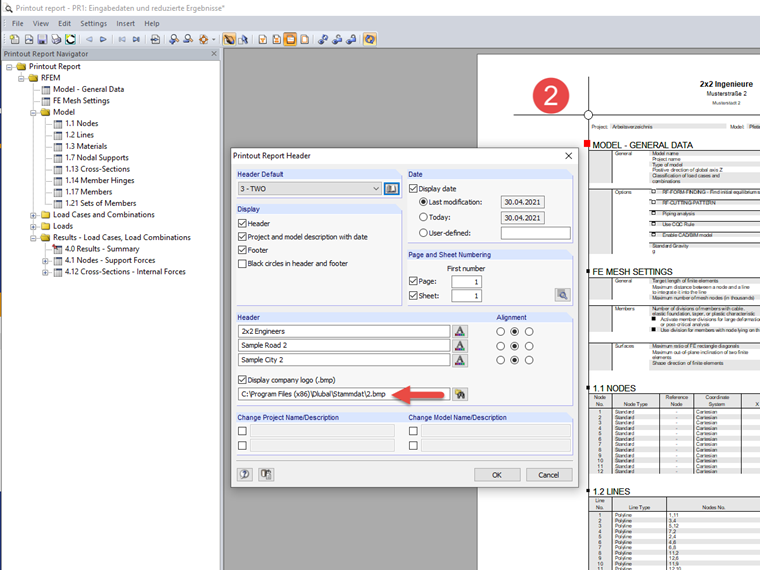
Task: Click the company logo path input field
Action: tap(344, 394)
